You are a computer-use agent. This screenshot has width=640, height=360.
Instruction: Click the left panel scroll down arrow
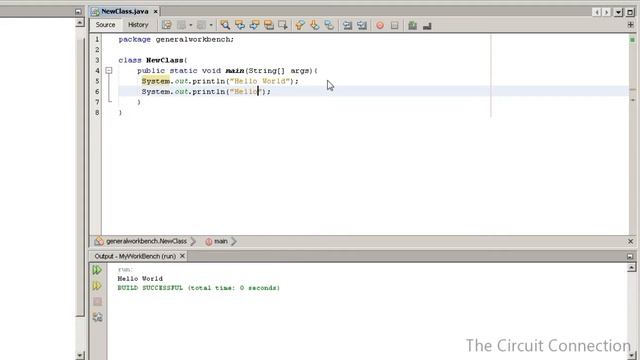click(80, 356)
